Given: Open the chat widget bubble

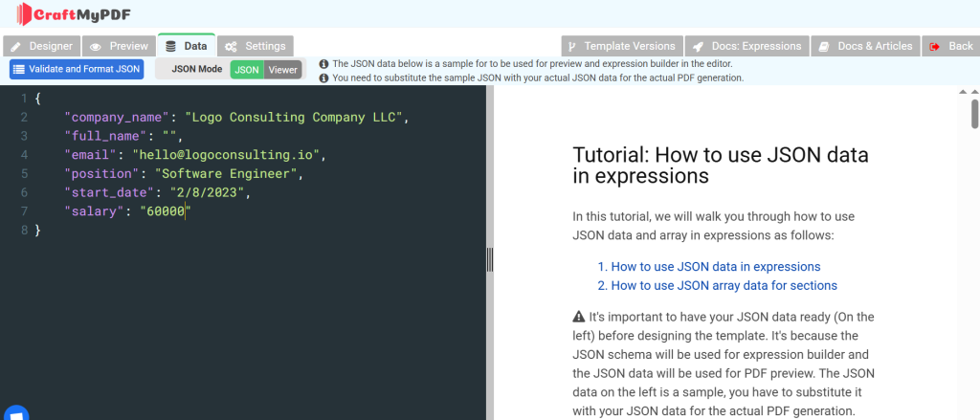Looking at the screenshot, I should click(x=15, y=412).
